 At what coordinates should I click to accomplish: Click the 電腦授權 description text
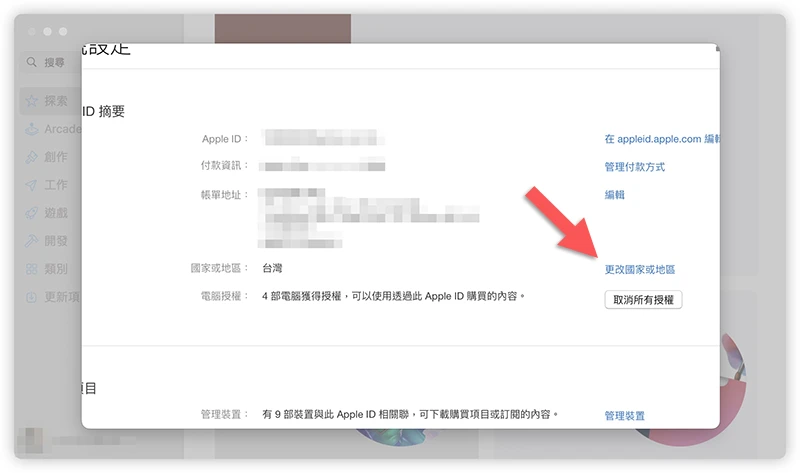pos(393,296)
